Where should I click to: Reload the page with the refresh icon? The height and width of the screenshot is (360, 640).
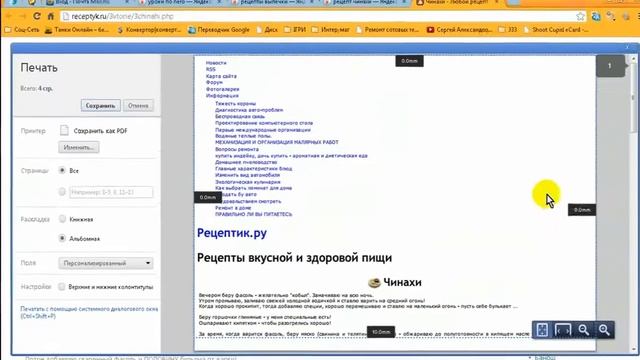pos(37,16)
